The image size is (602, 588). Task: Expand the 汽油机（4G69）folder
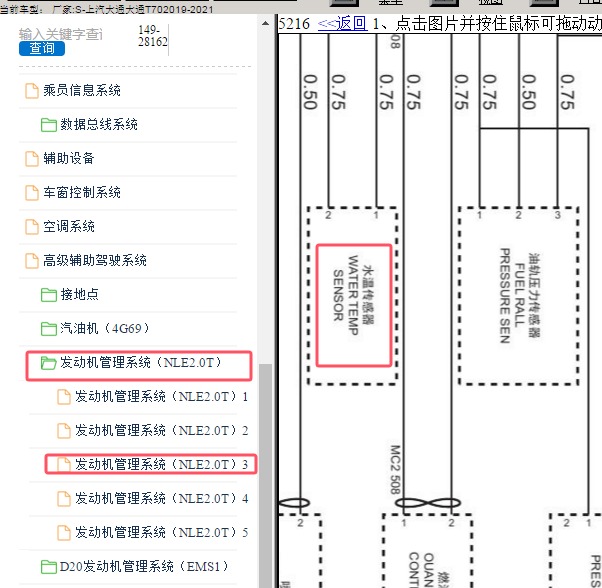tap(105, 328)
